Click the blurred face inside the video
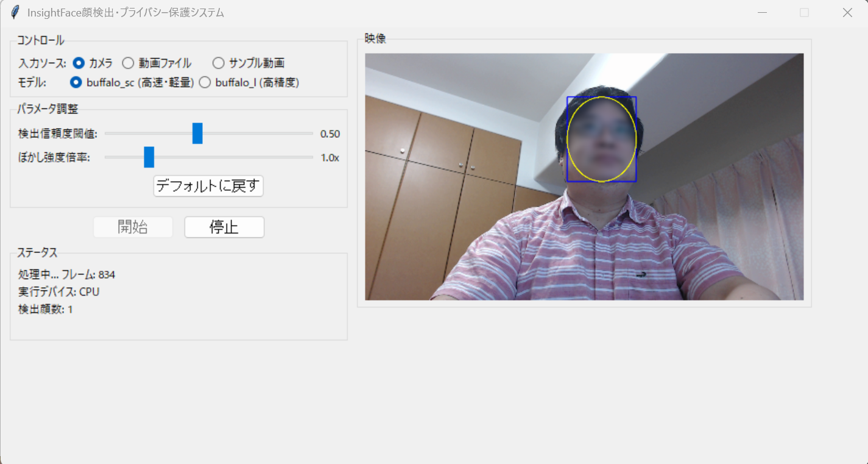The width and height of the screenshot is (868, 464). click(x=601, y=139)
